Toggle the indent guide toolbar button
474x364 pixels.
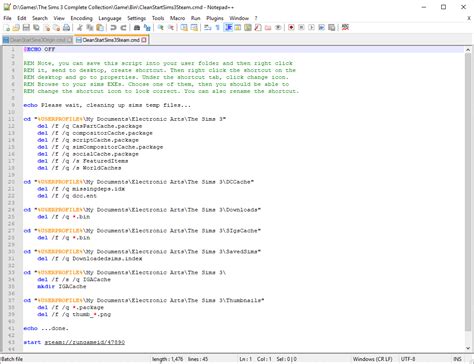(x=228, y=28)
